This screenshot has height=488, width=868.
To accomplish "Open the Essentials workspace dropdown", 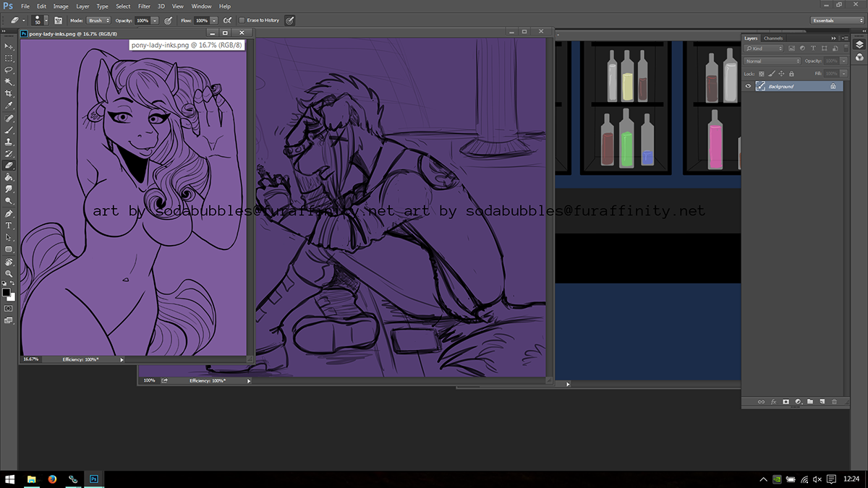I will point(837,20).
